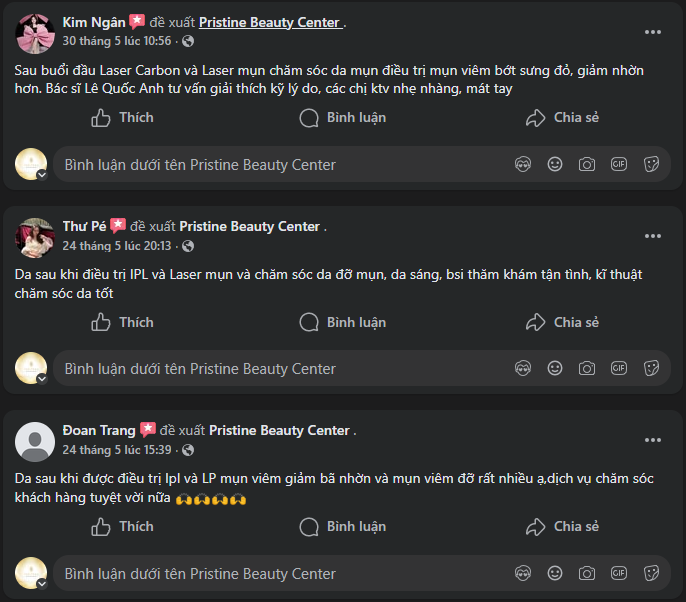This screenshot has height=602, width=686.
Task: Open avatar sticker picker in Kim Ngân's comment box
Action: [523, 164]
